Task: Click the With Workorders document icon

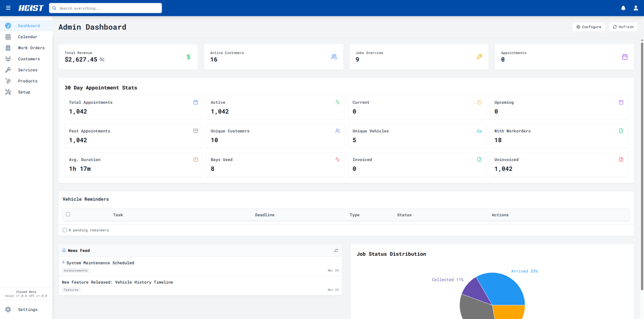Action: [x=621, y=131]
